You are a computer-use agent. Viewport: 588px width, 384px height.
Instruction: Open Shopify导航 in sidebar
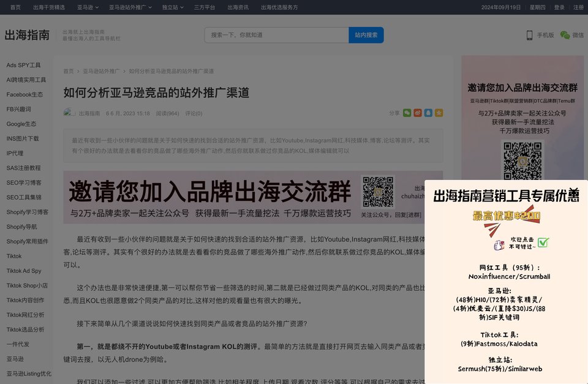21,227
